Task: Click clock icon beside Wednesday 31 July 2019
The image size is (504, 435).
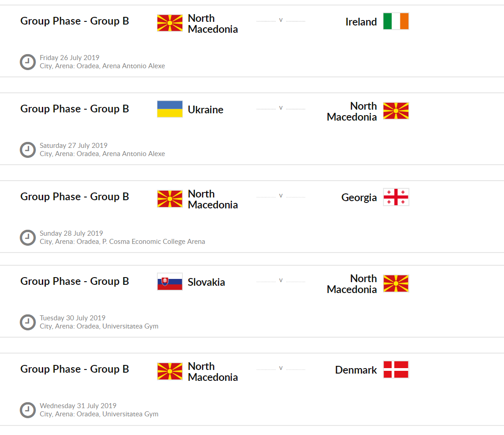Action: [28, 410]
